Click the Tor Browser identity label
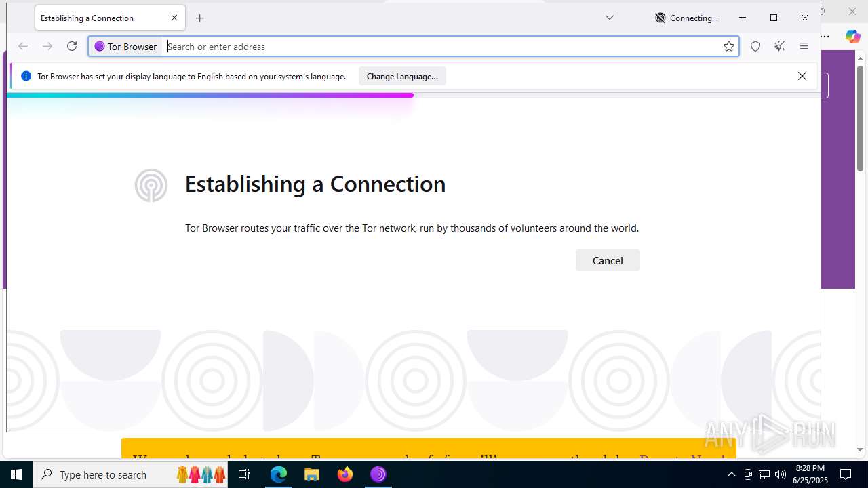 126,47
